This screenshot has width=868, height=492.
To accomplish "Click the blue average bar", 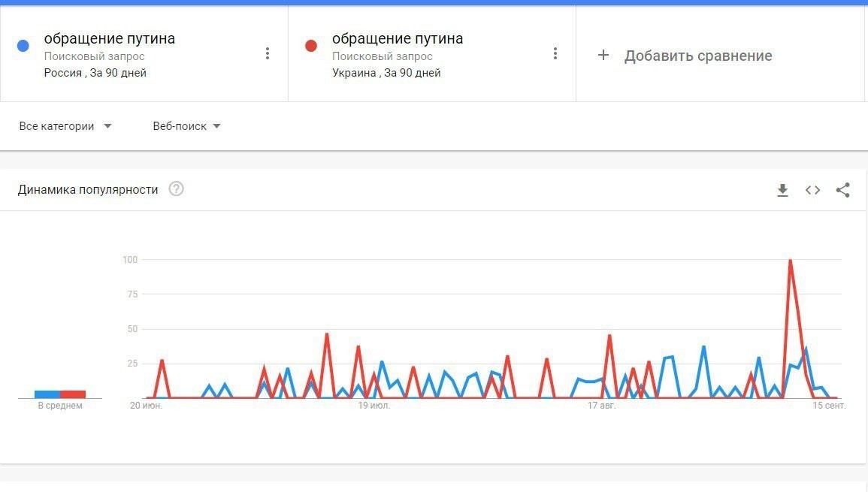I will click(x=47, y=394).
